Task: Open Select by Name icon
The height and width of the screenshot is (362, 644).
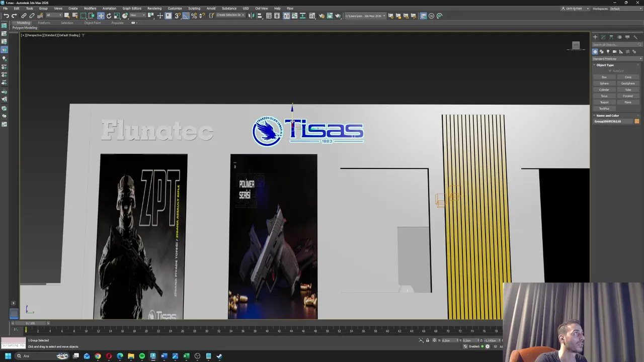Action: point(74,16)
